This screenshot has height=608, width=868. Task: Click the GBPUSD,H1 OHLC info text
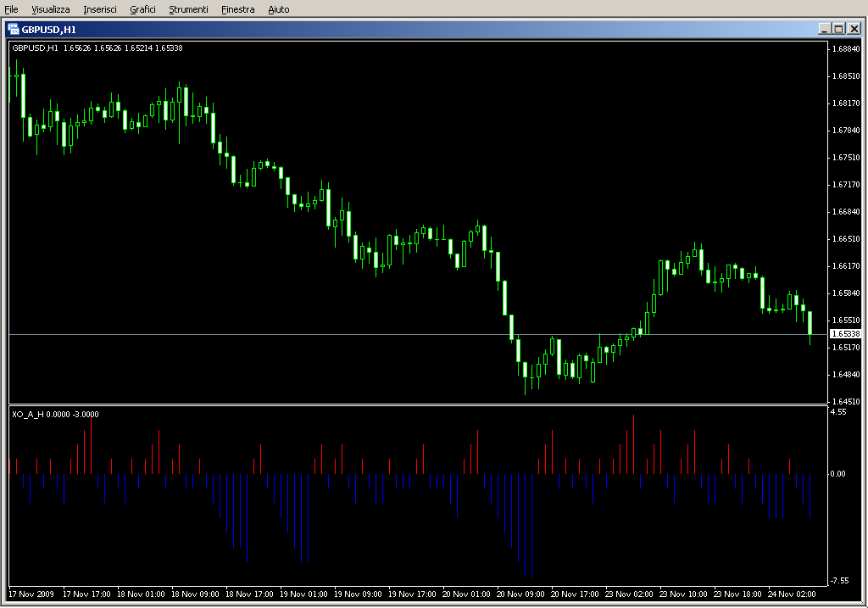tap(97, 48)
